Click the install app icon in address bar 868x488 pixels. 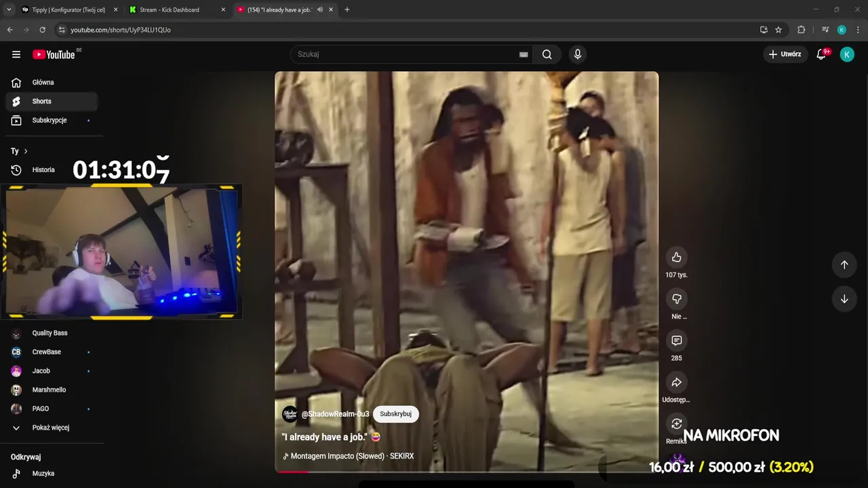tap(764, 30)
